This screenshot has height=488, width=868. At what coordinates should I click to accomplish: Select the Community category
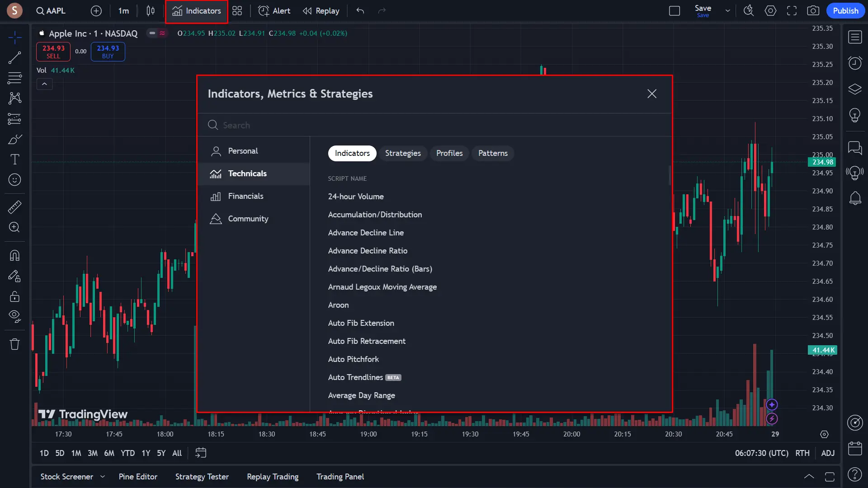point(254,219)
